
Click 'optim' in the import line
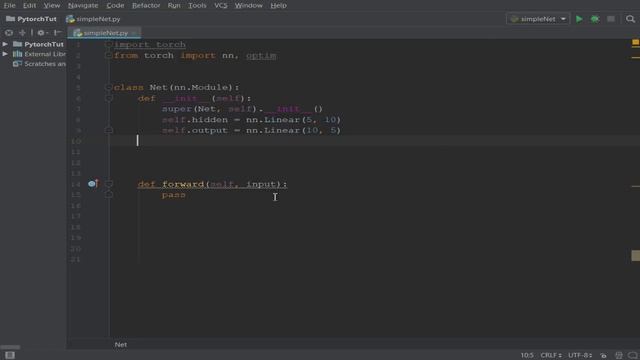pos(261,56)
